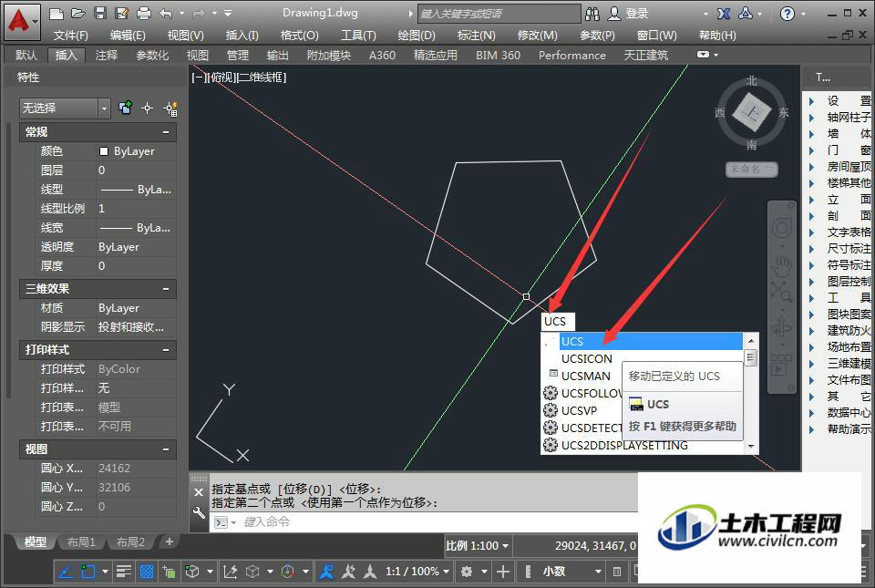Toggle lineweight display in status bar
875x588 pixels.
point(123,572)
